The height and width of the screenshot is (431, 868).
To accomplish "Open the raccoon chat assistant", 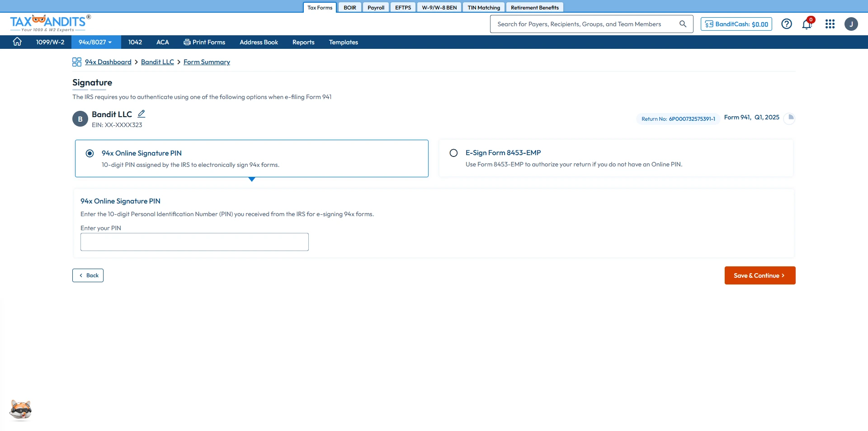I will 21,410.
